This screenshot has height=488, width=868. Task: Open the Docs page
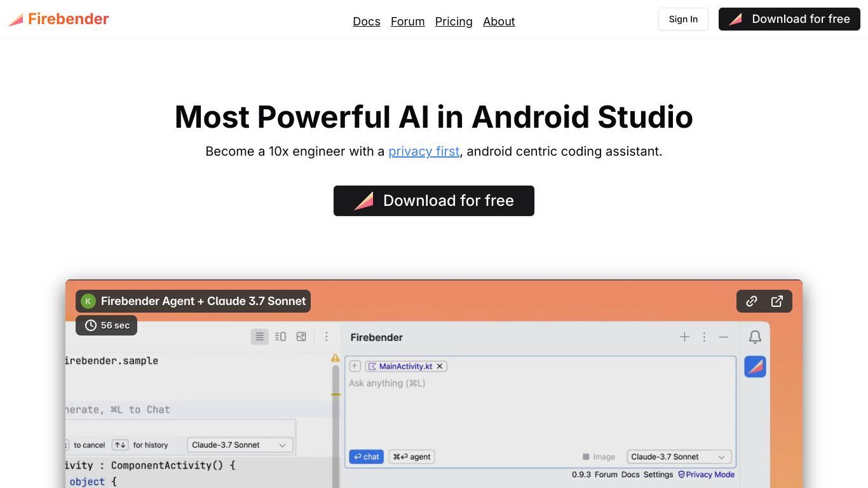(x=367, y=22)
